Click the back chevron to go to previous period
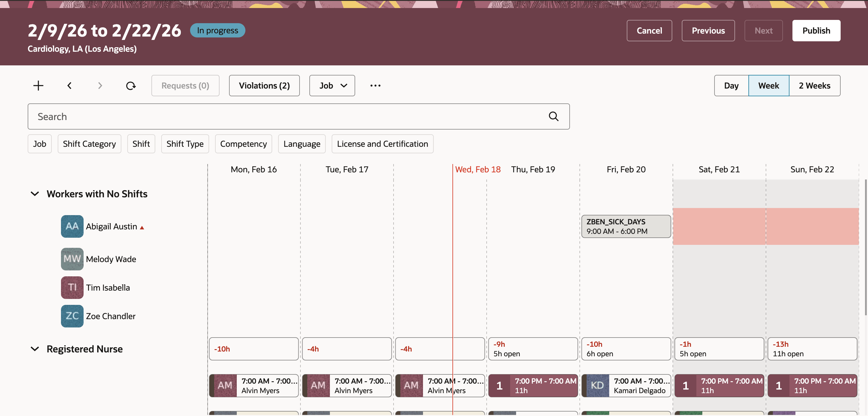The width and height of the screenshot is (868, 416). coord(69,86)
